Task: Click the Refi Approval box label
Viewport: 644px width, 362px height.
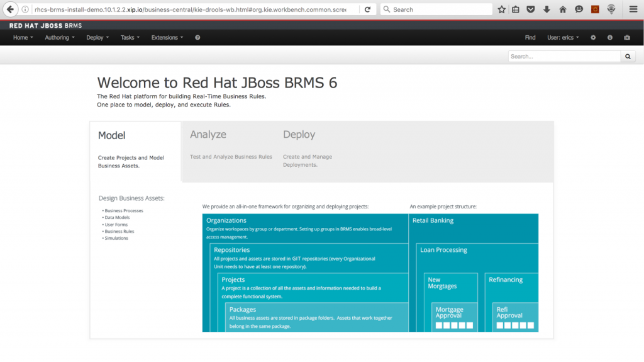Action: tap(509, 313)
